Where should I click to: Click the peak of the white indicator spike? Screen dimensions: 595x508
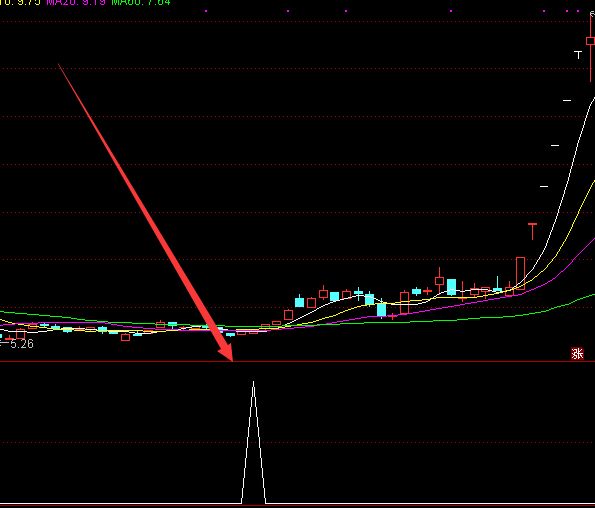253,382
